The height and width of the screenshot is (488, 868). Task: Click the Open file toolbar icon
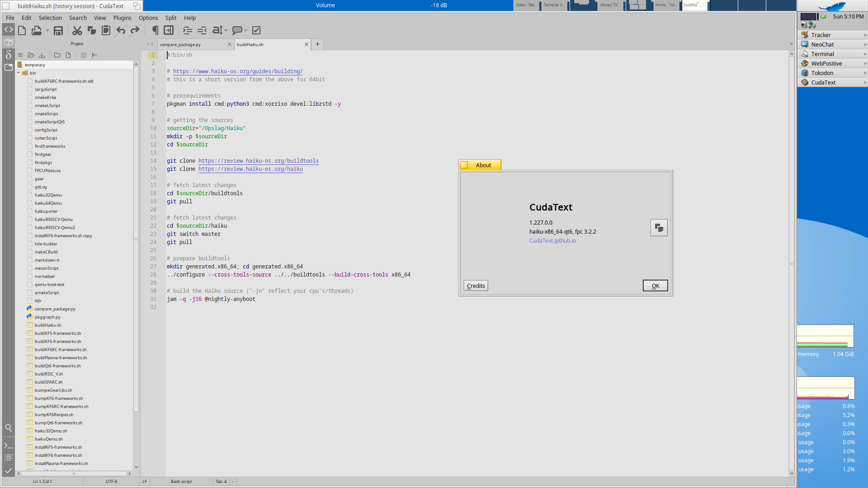coord(36,30)
